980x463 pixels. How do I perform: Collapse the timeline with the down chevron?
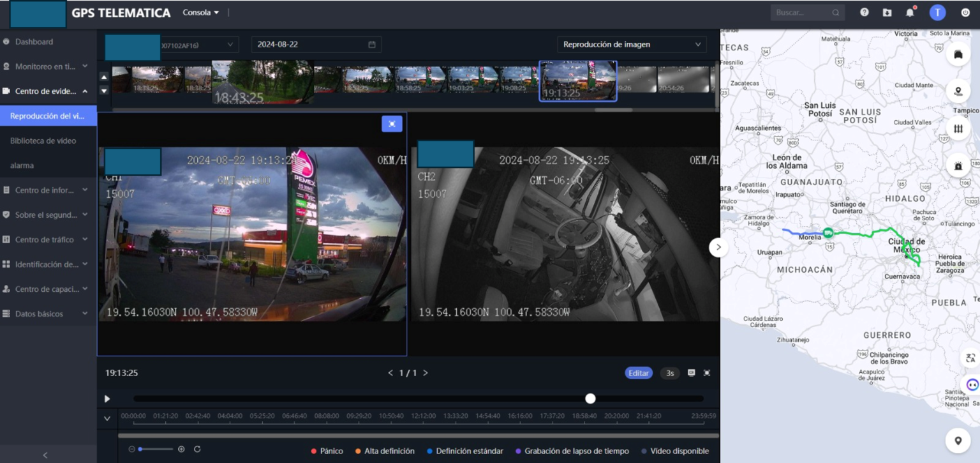[107, 418]
